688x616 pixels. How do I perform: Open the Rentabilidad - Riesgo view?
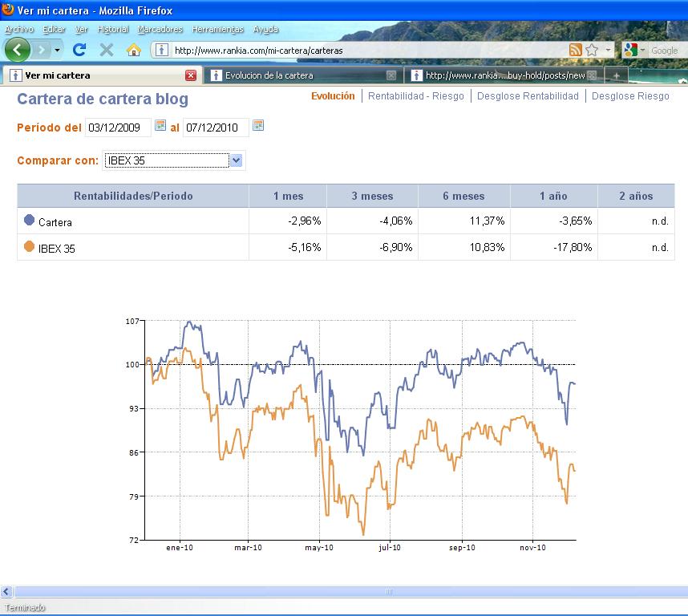pyautogui.click(x=416, y=96)
